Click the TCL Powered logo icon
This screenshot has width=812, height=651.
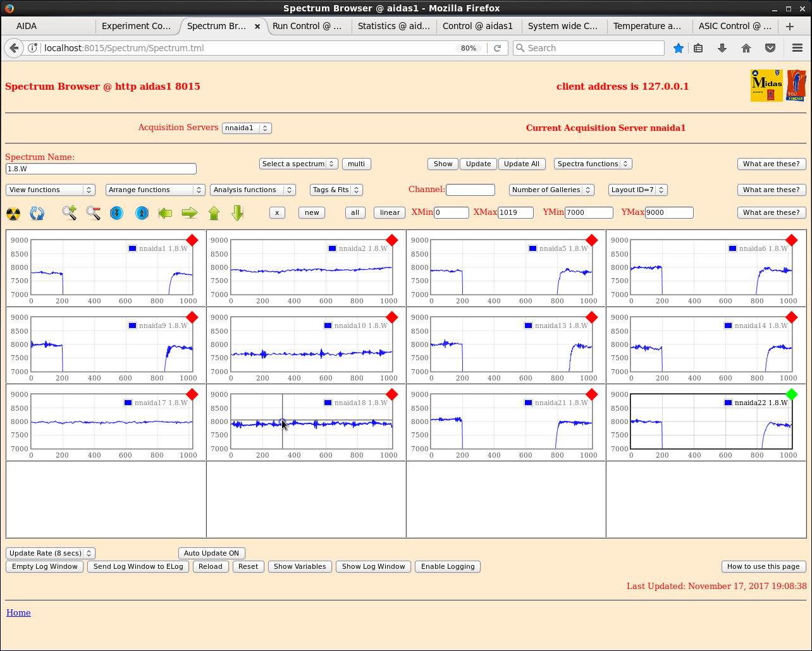(796, 85)
